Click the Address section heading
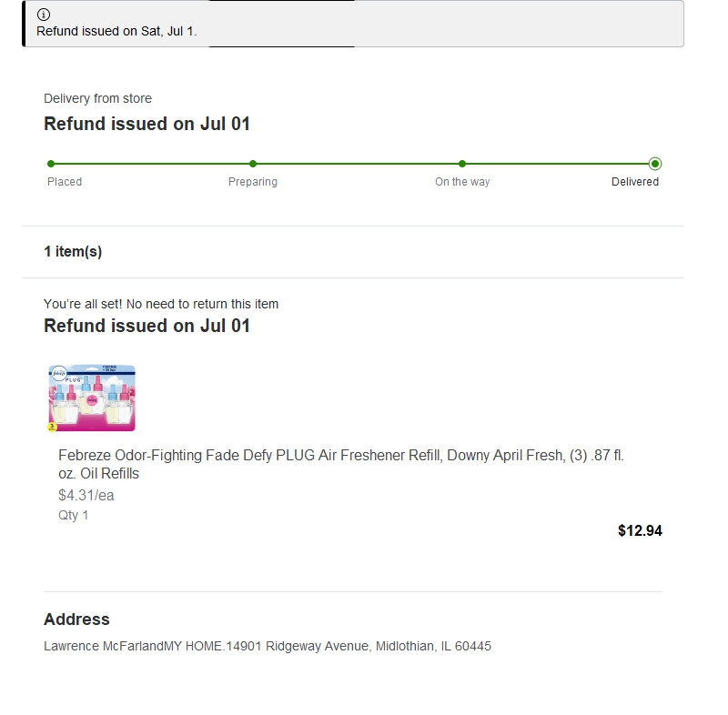 tap(76, 619)
